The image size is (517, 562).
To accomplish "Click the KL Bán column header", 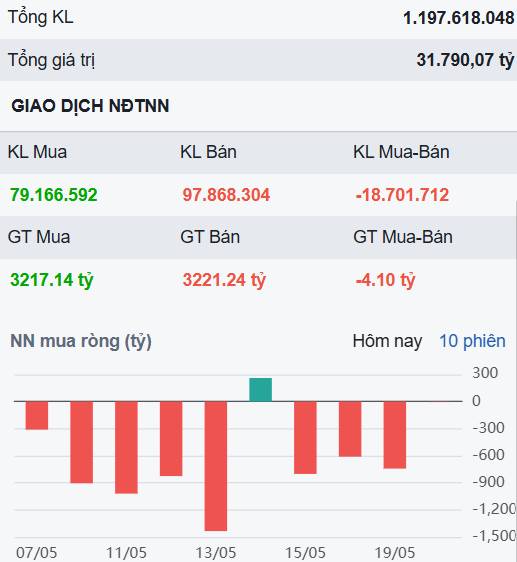I will 208,152.
